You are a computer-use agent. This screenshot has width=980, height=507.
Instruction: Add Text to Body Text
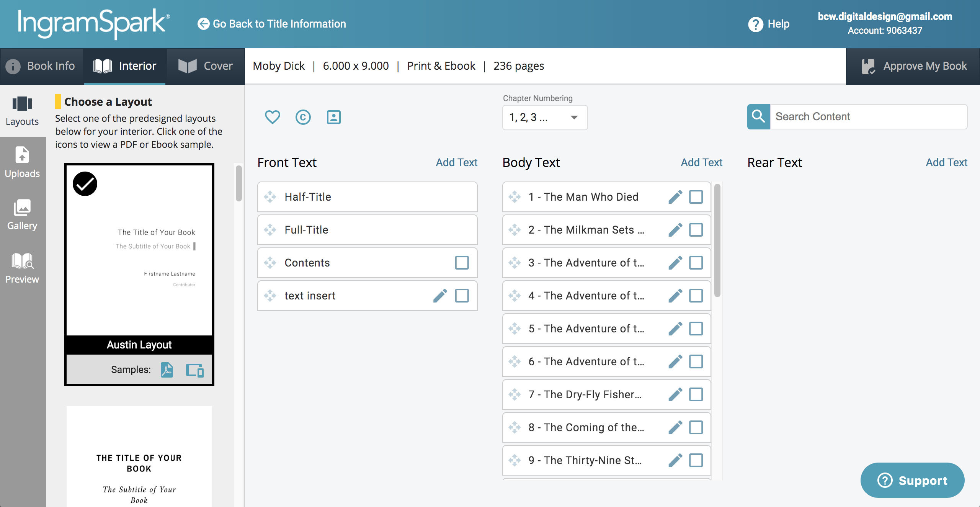tap(702, 162)
